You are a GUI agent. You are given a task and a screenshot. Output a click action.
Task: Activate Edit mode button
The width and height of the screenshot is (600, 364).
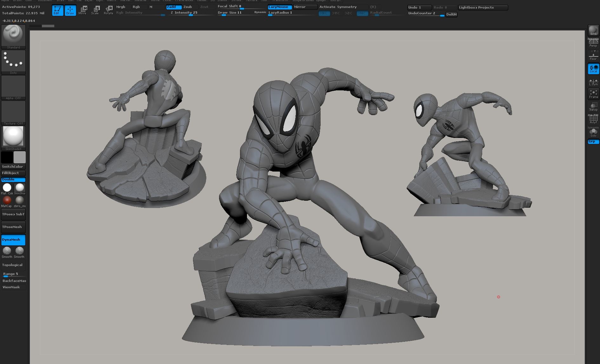pos(57,10)
